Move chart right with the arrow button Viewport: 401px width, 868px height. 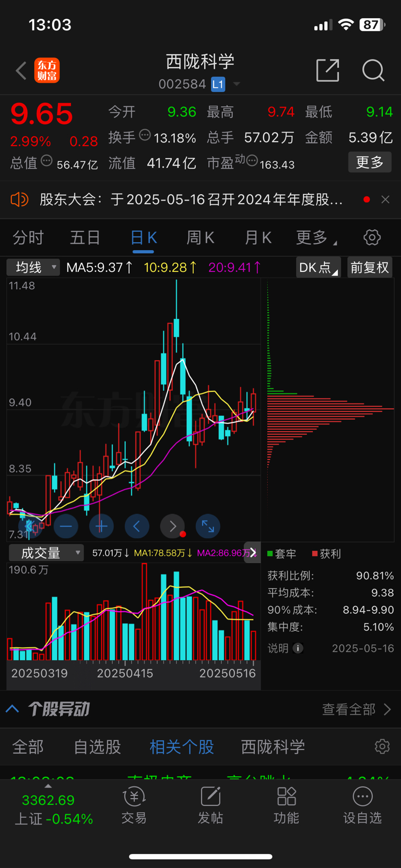[172, 526]
